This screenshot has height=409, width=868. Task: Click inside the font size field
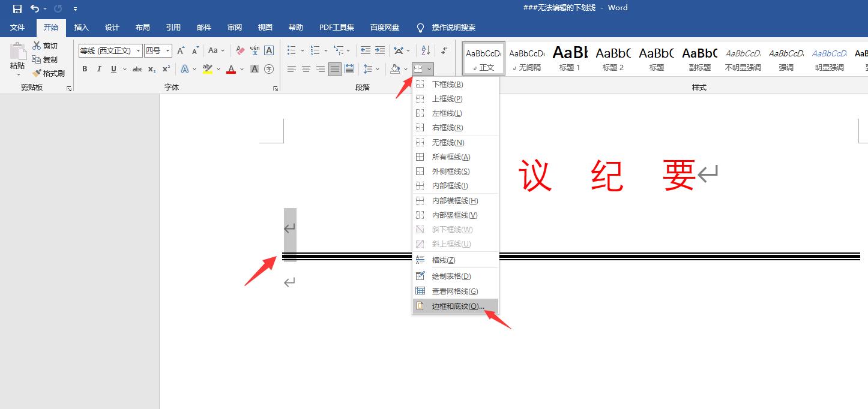click(x=154, y=50)
